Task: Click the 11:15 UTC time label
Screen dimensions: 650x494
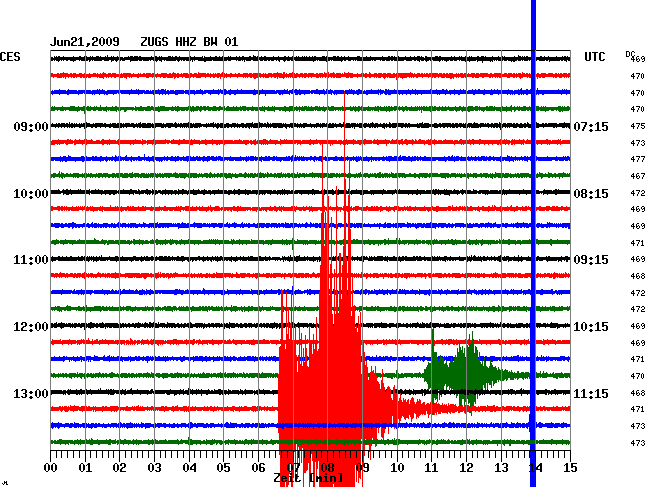Action: pyautogui.click(x=591, y=393)
